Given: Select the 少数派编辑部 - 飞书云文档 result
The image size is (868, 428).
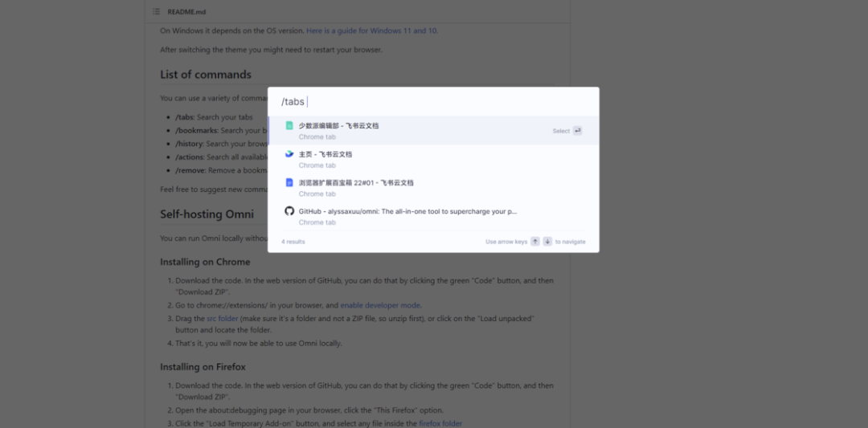Looking at the screenshot, I should click(433, 131).
